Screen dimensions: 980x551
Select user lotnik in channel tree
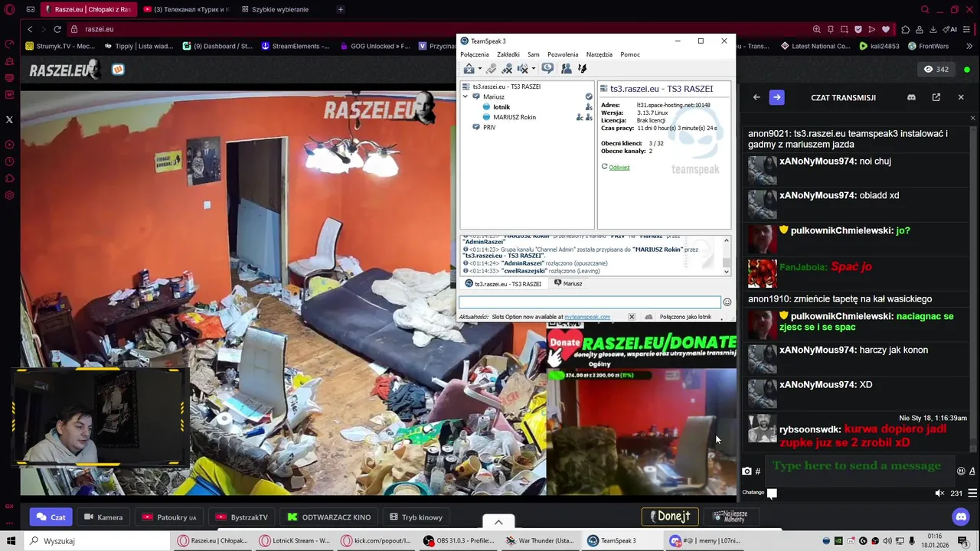[x=501, y=107]
